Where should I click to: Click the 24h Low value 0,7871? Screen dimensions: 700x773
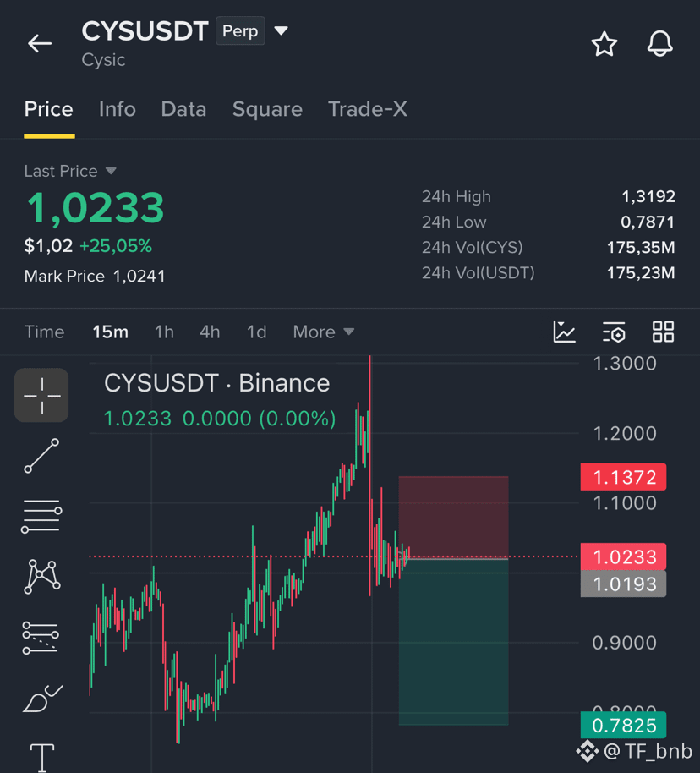[x=648, y=222]
